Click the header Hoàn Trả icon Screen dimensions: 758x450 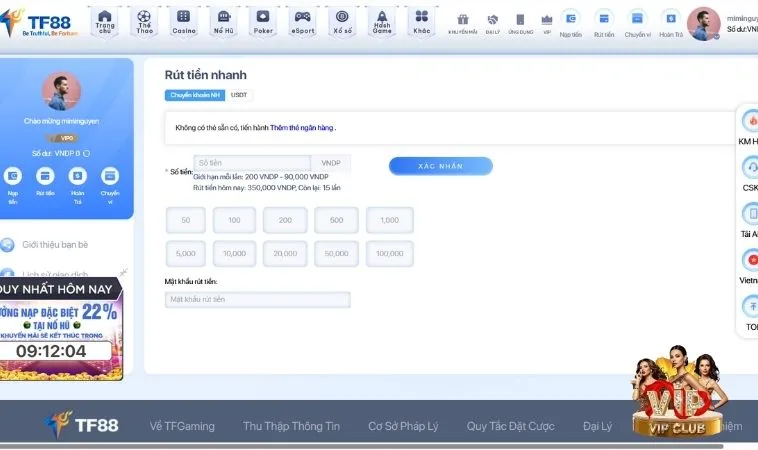pos(671,19)
